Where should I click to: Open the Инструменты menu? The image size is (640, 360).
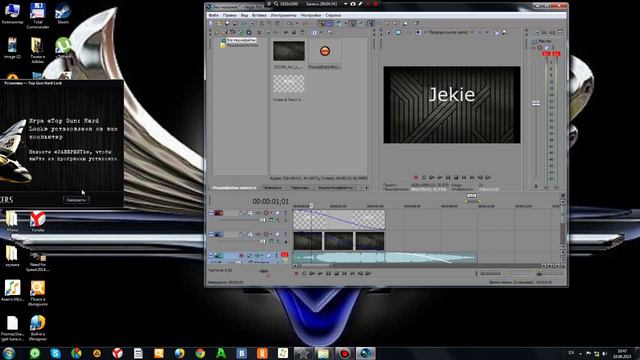[x=284, y=15]
